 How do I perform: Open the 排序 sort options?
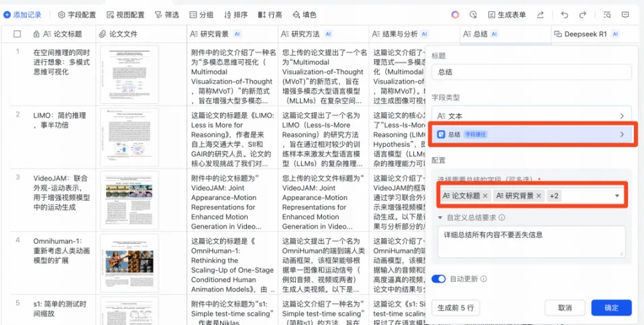pyautogui.click(x=235, y=15)
